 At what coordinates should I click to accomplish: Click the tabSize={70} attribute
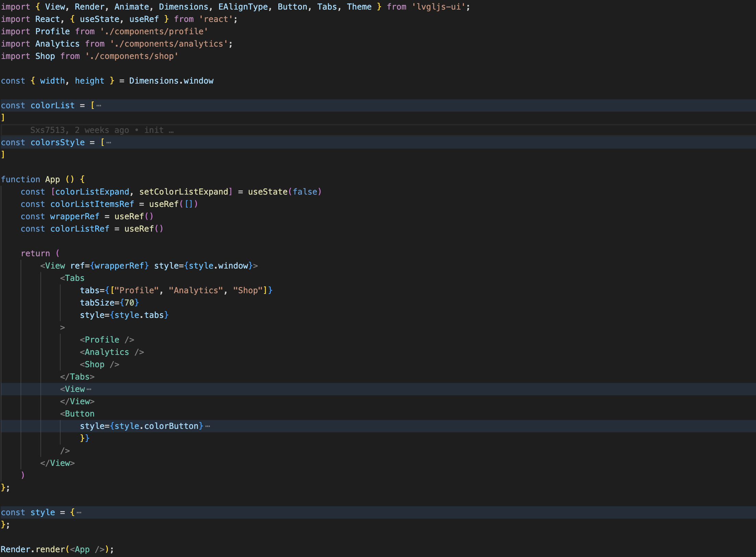pos(109,303)
